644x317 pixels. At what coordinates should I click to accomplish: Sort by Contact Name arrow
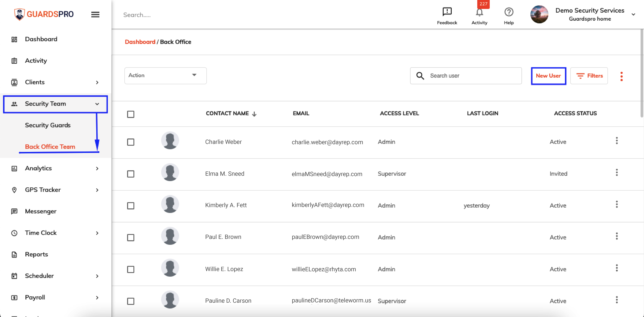pos(254,114)
